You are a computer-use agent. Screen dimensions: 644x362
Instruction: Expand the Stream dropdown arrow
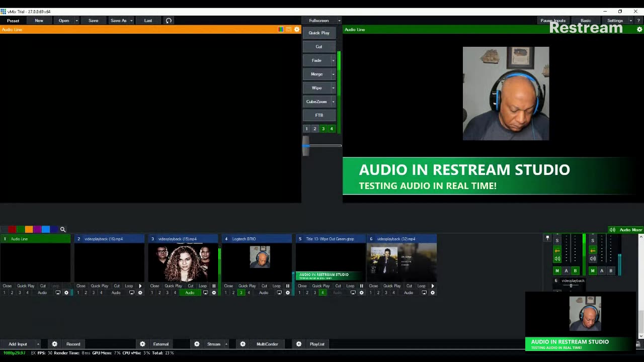[x=226, y=344]
